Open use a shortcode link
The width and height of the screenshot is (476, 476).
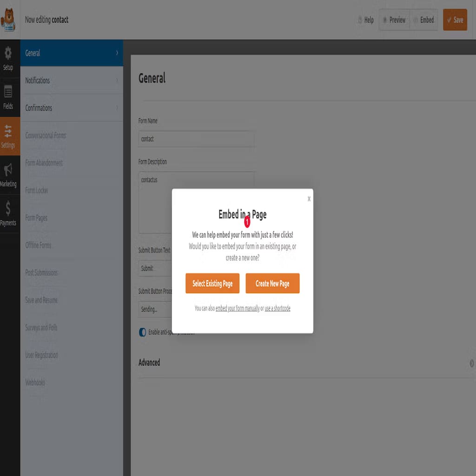tap(278, 309)
